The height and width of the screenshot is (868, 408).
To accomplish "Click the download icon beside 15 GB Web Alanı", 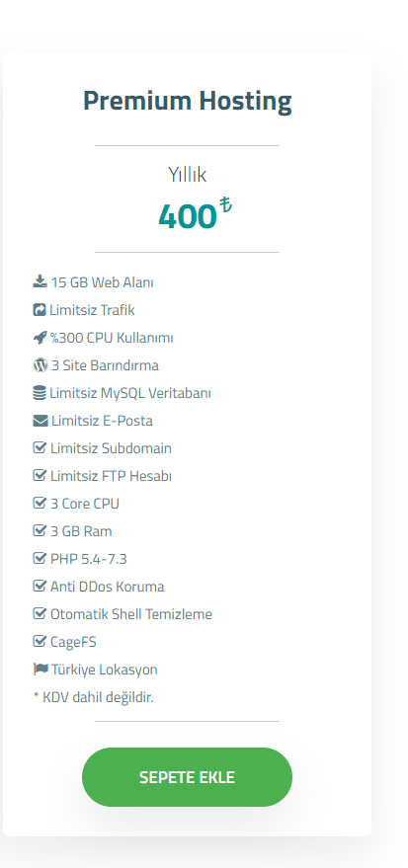I will pyautogui.click(x=40, y=282).
